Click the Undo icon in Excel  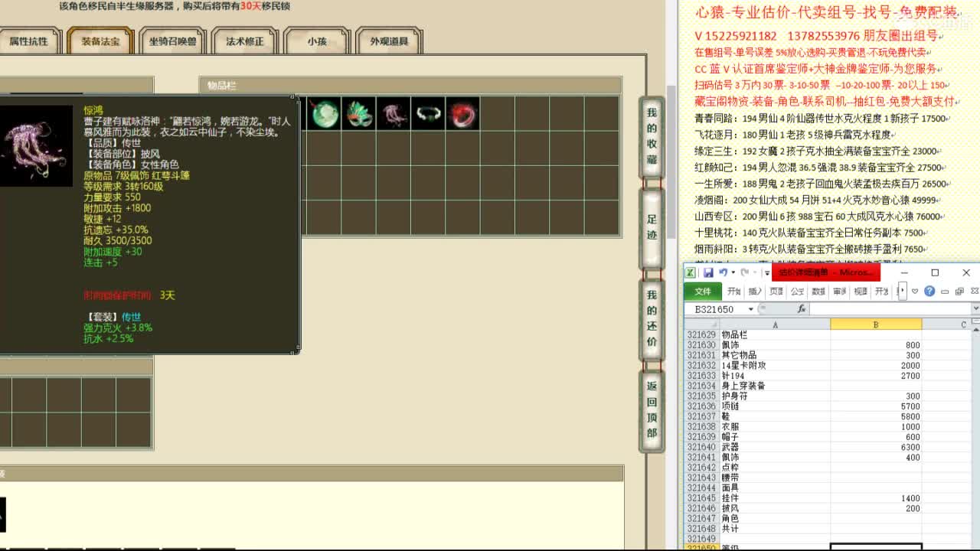[723, 272]
